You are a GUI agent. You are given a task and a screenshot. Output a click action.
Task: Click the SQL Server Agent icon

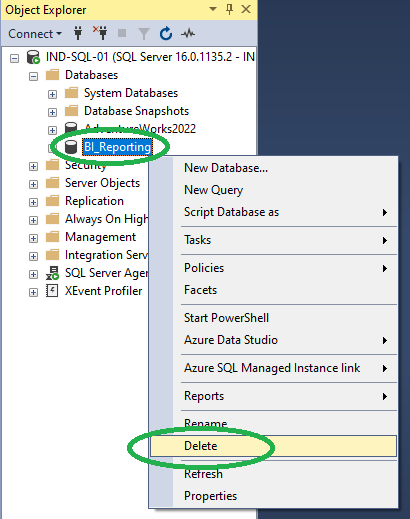52,273
